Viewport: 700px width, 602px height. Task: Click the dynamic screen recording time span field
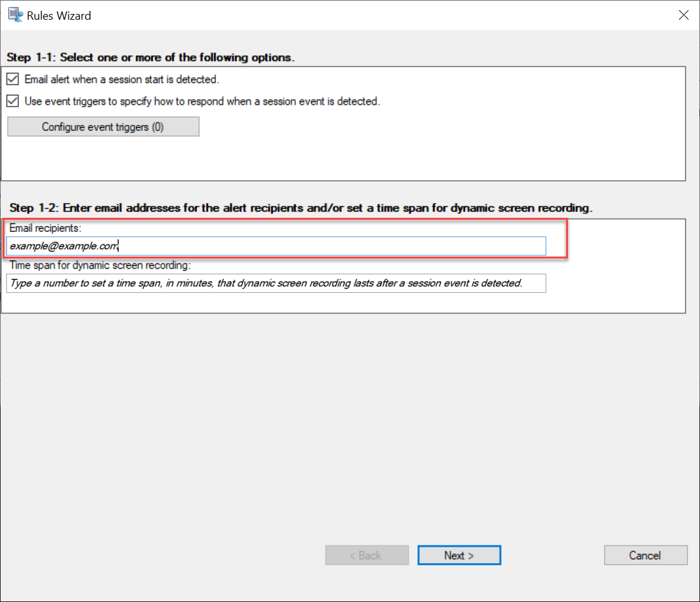pos(276,283)
